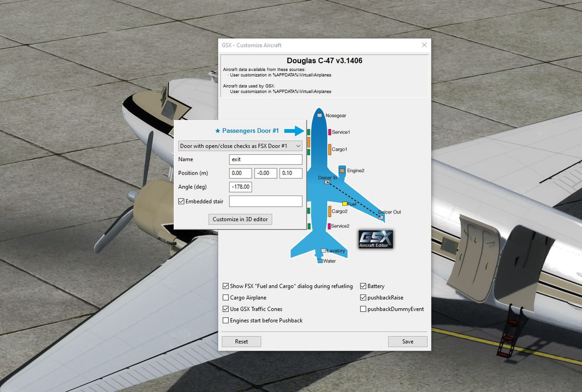Toggle Show FSX Fuel and Cargo dialog checkbox
Screen dimensions: 582x392
pyautogui.click(x=226, y=286)
